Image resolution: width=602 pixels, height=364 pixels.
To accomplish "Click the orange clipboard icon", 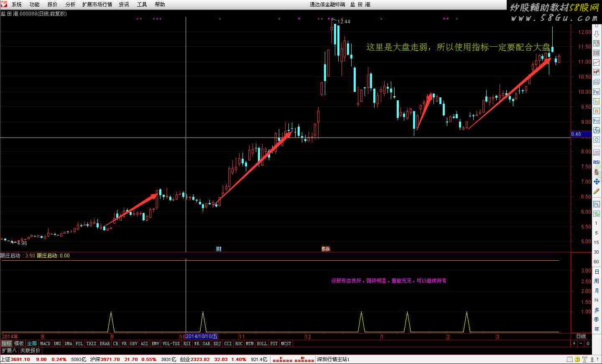I will (x=597, y=111).
